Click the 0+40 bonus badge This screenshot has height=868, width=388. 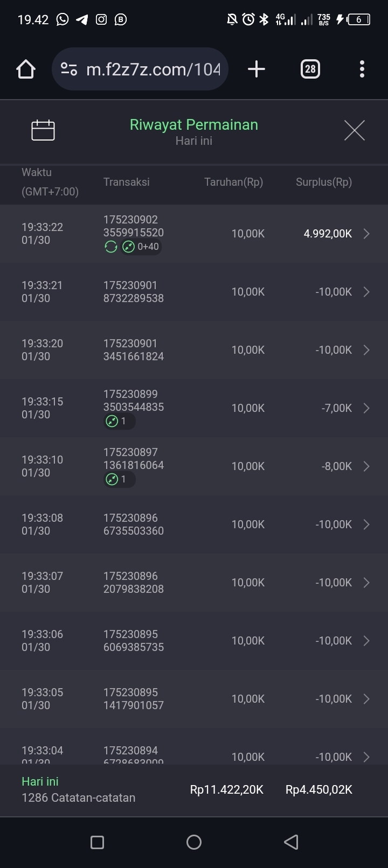pyautogui.click(x=141, y=247)
